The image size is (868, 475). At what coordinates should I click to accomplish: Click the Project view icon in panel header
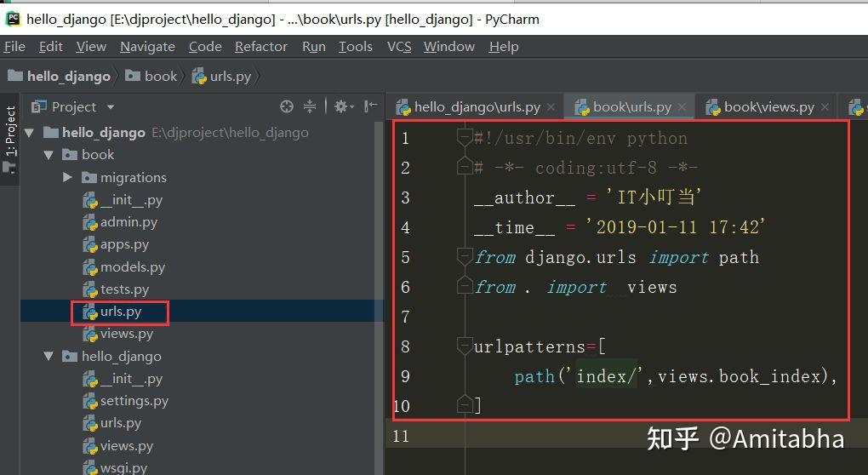coord(39,107)
